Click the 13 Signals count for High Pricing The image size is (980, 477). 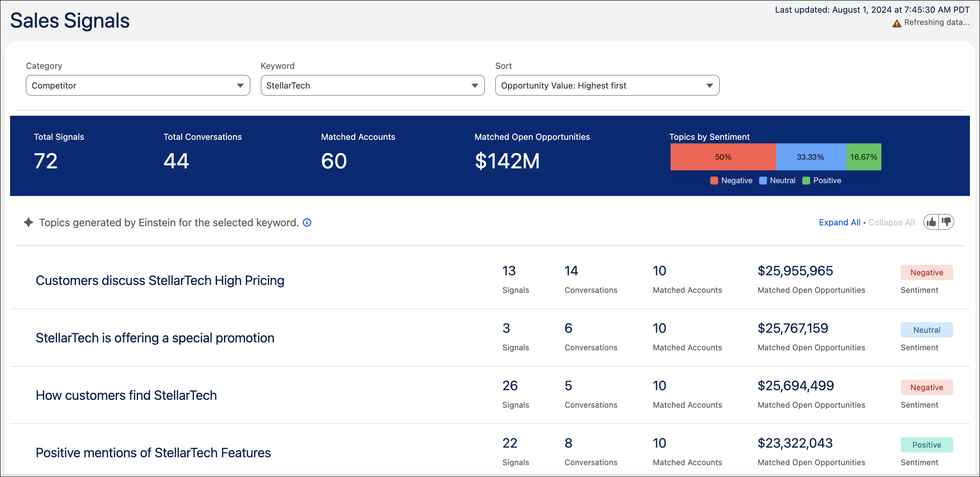pos(509,271)
